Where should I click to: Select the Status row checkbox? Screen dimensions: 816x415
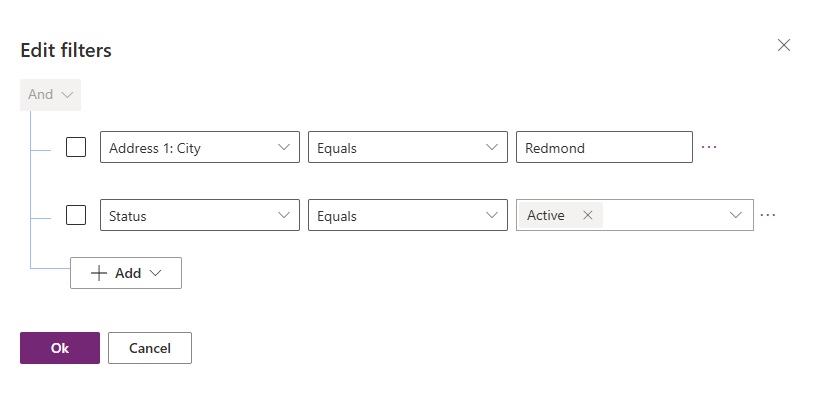(76, 215)
